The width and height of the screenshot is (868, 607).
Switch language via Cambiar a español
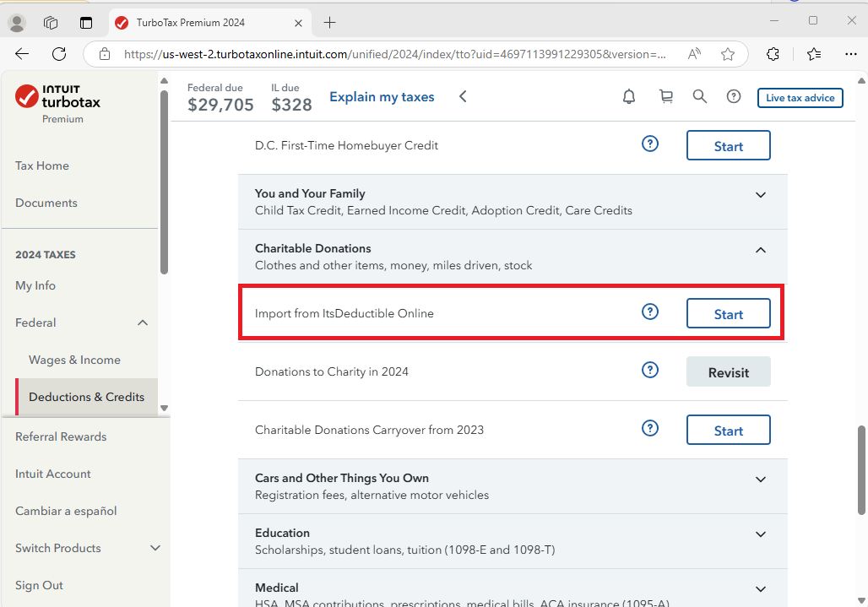tap(66, 511)
